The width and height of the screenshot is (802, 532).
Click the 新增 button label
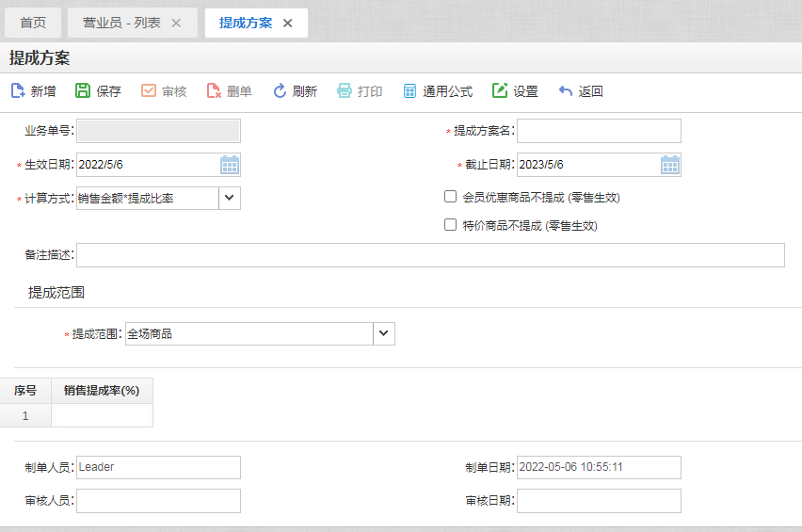tap(43, 91)
